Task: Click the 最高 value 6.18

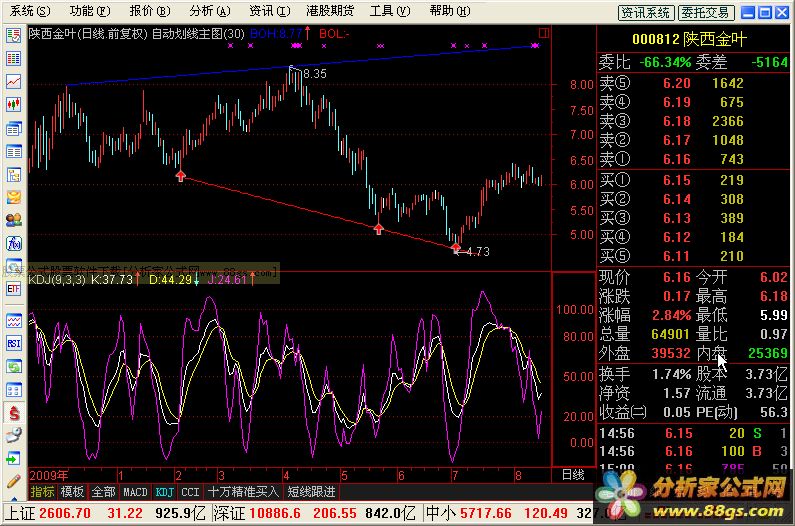Action: tap(774, 296)
